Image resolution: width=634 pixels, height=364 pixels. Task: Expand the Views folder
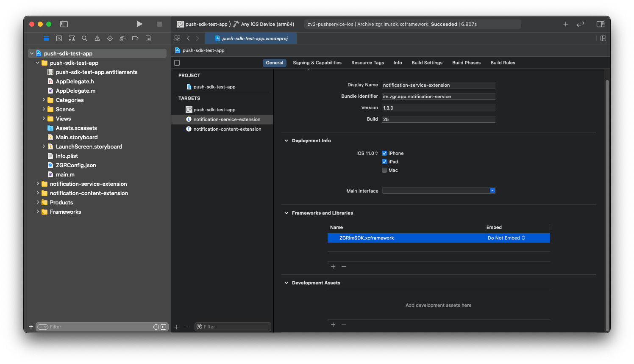44,119
